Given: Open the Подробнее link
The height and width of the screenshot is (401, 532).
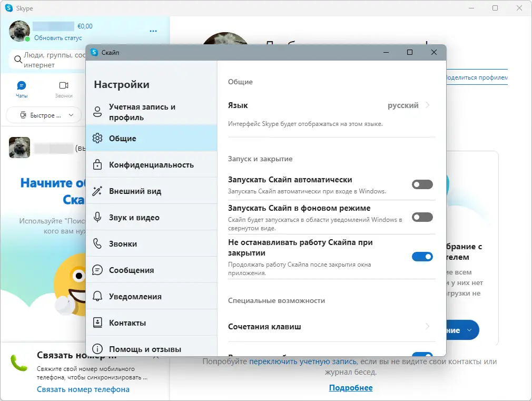Looking at the screenshot, I should 351,387.
